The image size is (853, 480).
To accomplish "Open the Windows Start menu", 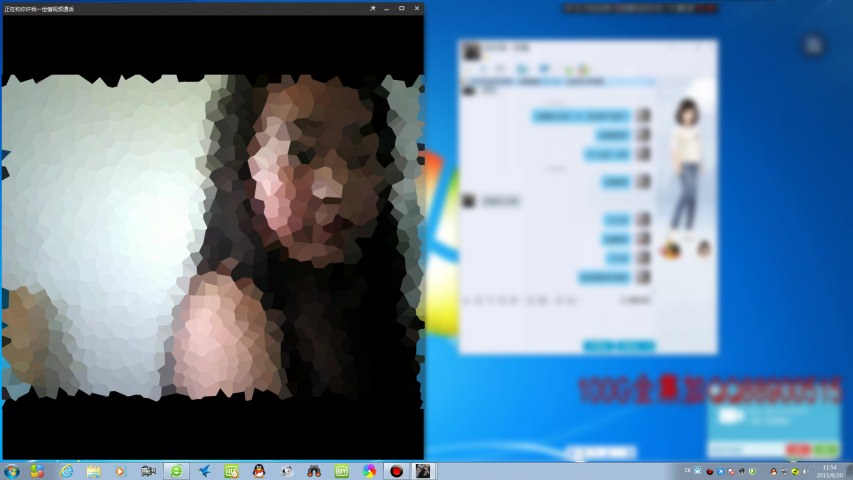I will coord(12,471).
